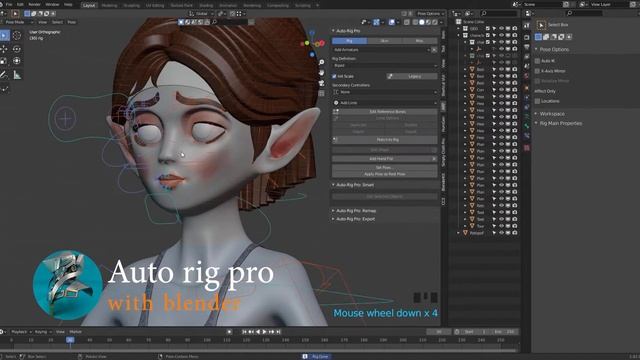Click the pan hand icon in viewport
The height and width of the screenshot is (360, 640).
coord(322,73)
